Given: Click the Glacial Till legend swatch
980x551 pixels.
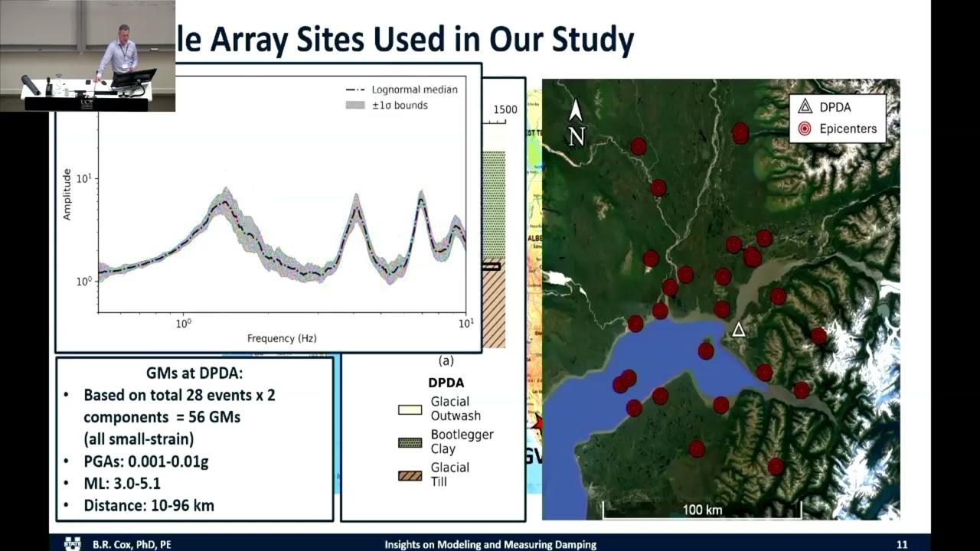Looking at the screenshot, I should pos(410,475).
